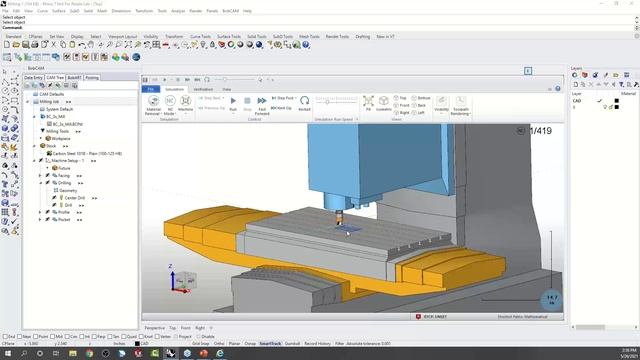Click the Save icon in the Standard toolbar
The image size is (640, 360).
(x=25, y=45)
